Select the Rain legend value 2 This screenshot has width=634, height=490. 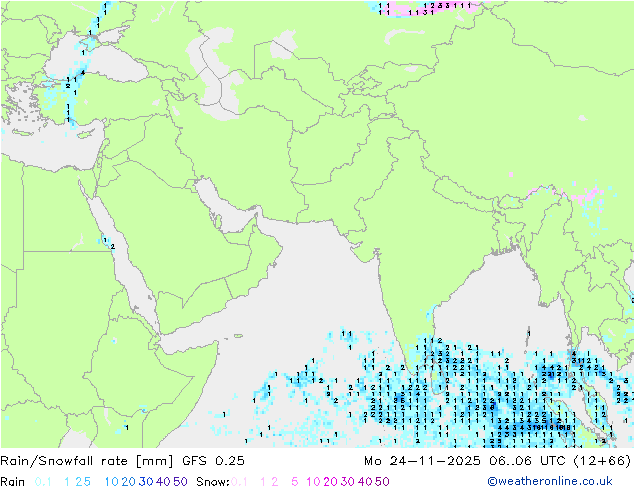click(x=78, y=482)
